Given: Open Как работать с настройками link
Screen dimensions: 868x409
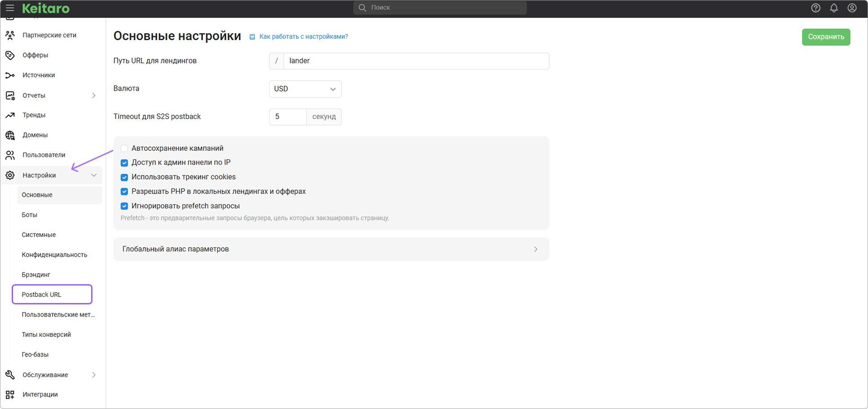Looking at the screenshot, I should pyautogui.click(x=303, y=37).
